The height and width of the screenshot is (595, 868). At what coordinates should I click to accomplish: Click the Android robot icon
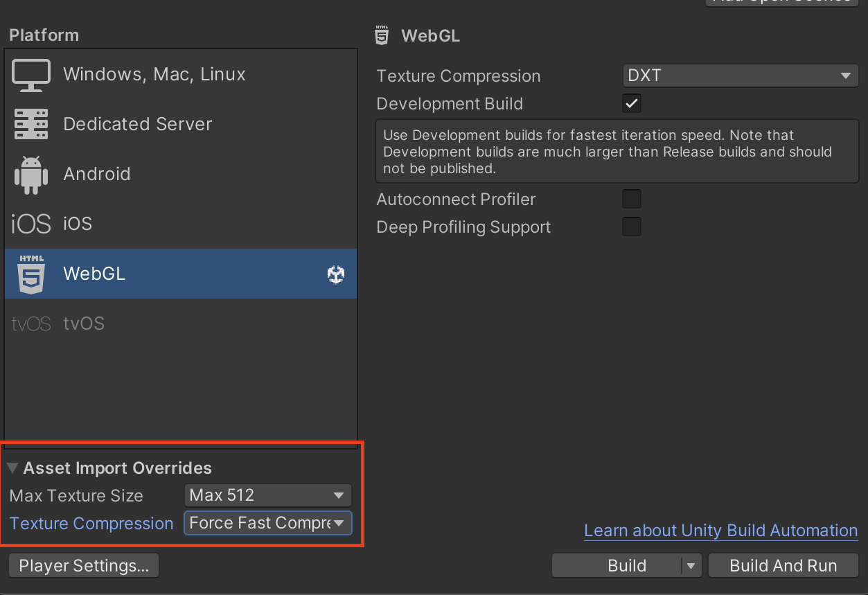coord(31,175)
